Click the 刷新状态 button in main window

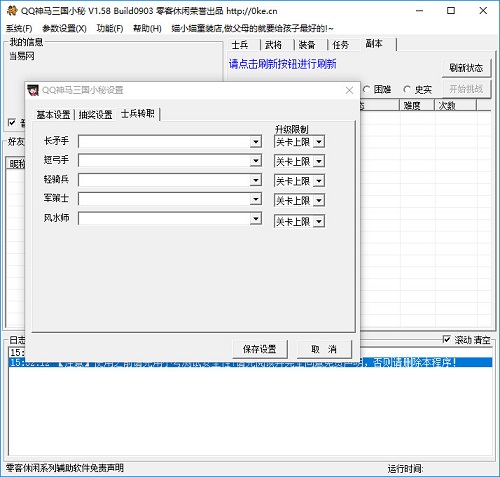coord(466,68)
